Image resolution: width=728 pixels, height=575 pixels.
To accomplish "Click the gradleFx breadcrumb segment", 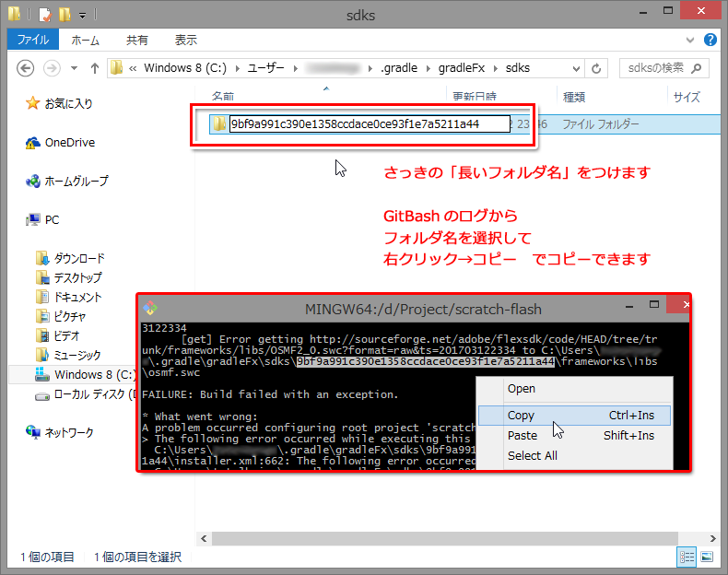I will 462,68.
